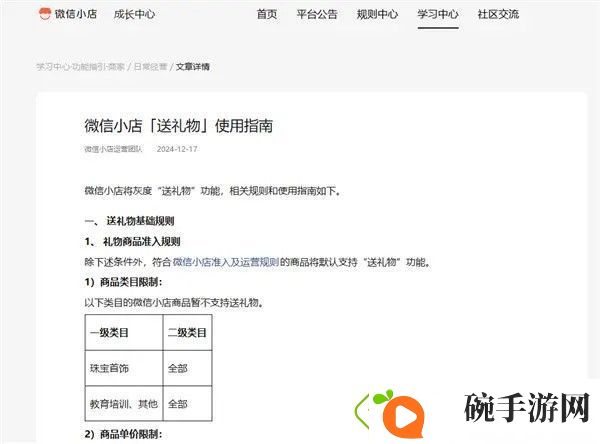The height and width of the screenshot is (444, 600).
Task: Click intro sentence 微信小店将灰度"送礼物"功能
Action: pyautogui.click(x=212, y=190)
